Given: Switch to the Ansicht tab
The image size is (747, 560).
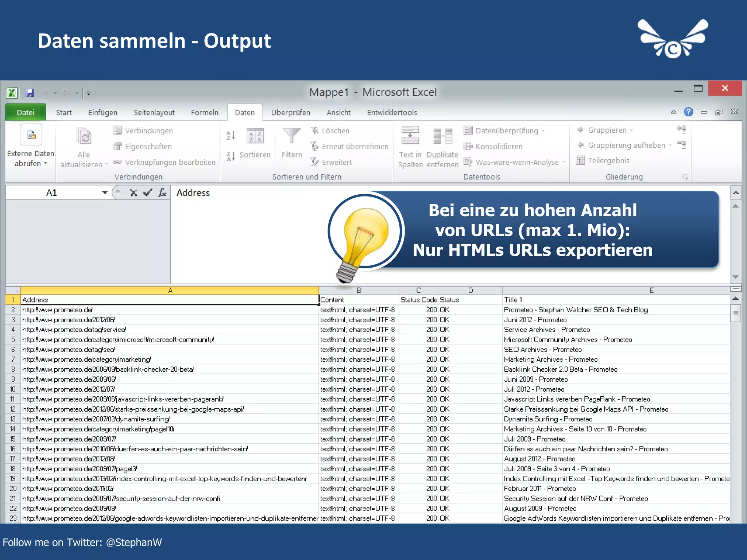Looking at the screenshot, I should (x=338, y=112).
